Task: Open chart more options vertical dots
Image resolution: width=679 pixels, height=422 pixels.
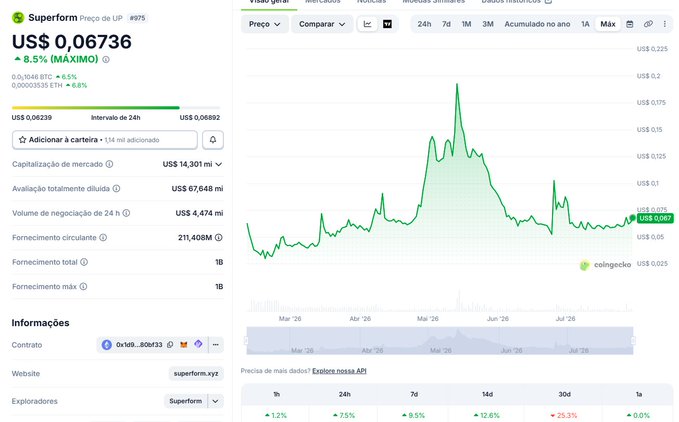Action: click(x=665, y=24)
